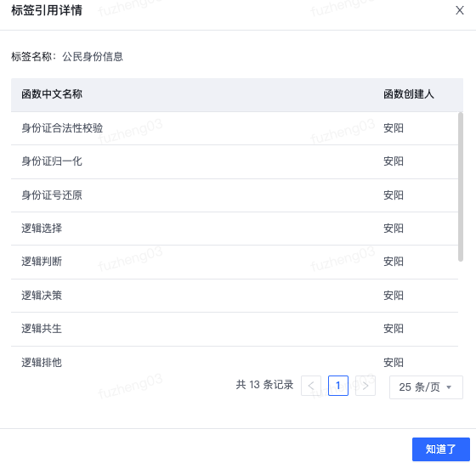The height and width of the screenshot is (463, 476).
Task: Select the 逻辑选择 row
Action: tap(235, 229)
